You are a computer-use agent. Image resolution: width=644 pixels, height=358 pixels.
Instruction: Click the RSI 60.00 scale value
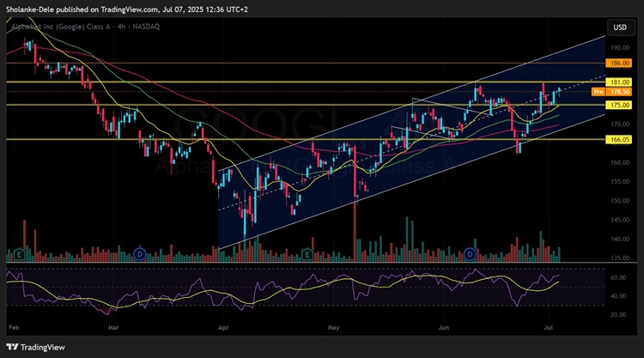[618, 277]
